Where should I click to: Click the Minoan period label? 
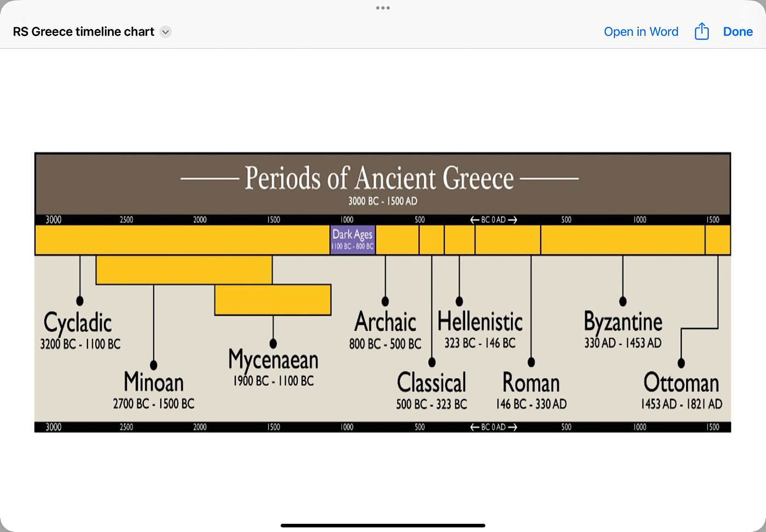154,382
